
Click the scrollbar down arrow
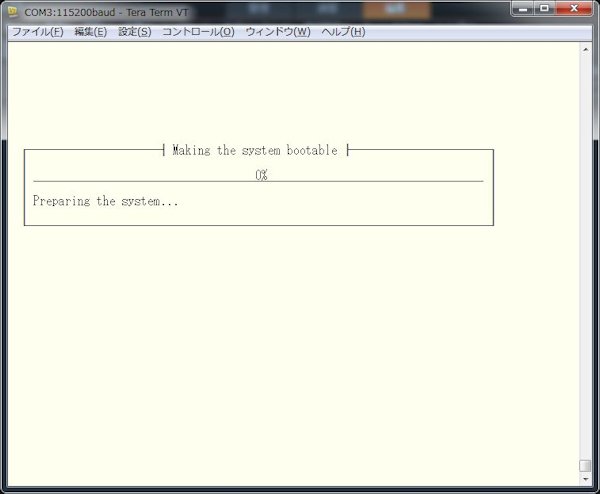585,479
